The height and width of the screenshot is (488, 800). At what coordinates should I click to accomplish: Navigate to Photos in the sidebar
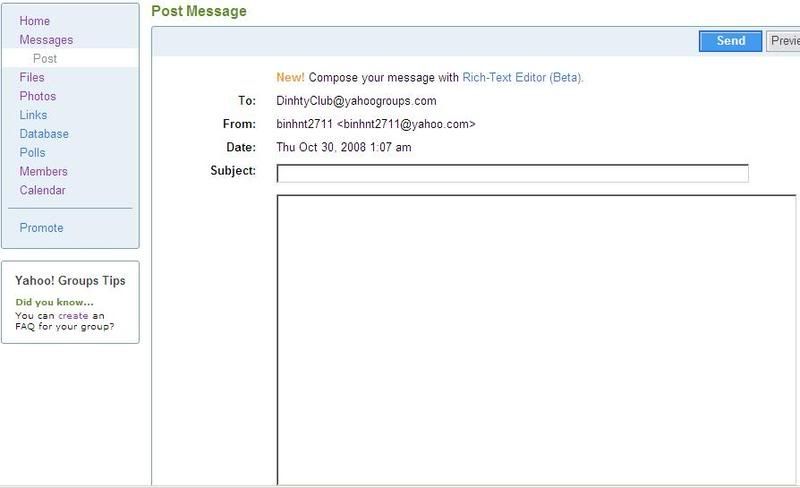[x=37, y=96]
